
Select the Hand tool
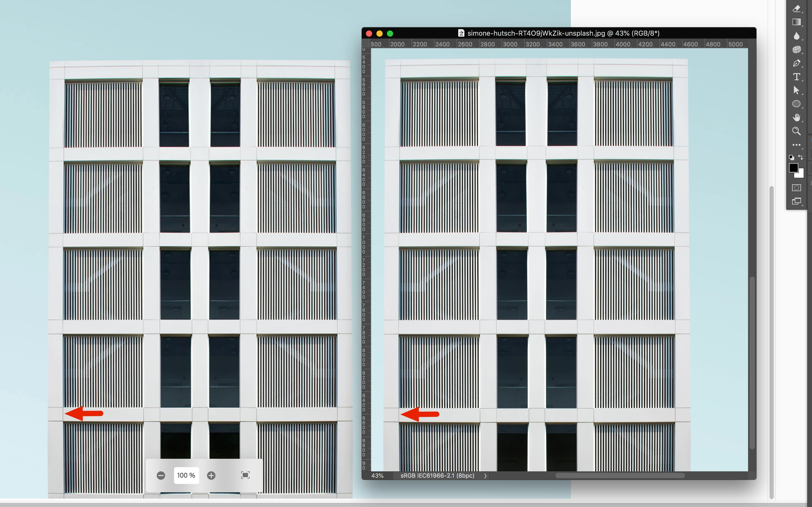tap(797, 117)
